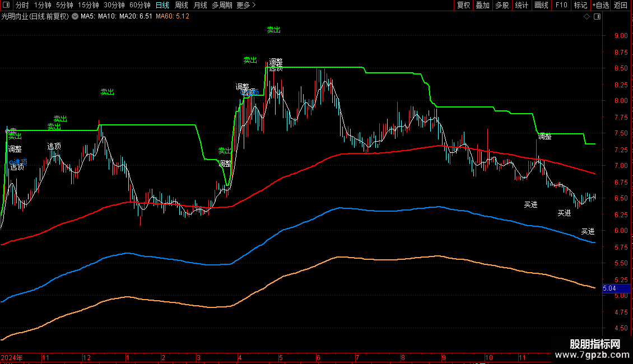Viewport: 633px width, 364px height.
Task: Click the 7.50 price axis label
Action: (621, 133)
